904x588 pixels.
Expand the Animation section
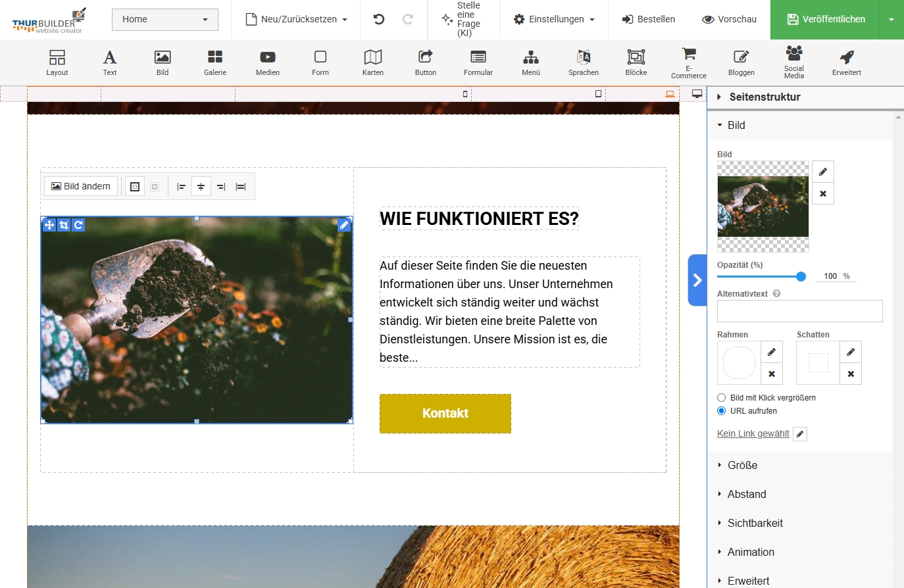click(x=751, y=552)
